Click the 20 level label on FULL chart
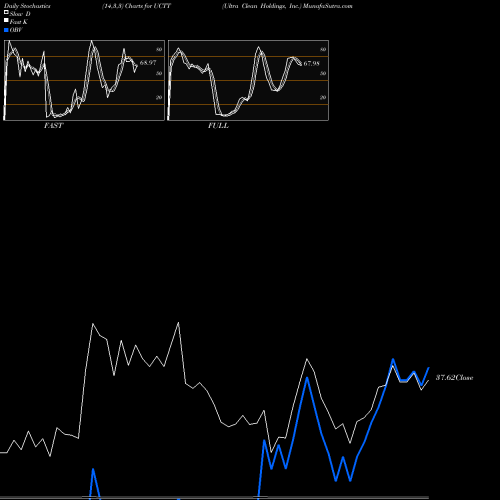The height and width of the screenshot is (500, 500). pos(323,97)
